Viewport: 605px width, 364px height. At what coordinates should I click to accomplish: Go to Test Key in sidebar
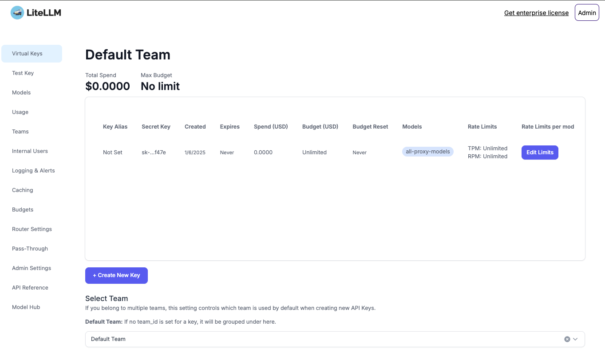(23, 73)
